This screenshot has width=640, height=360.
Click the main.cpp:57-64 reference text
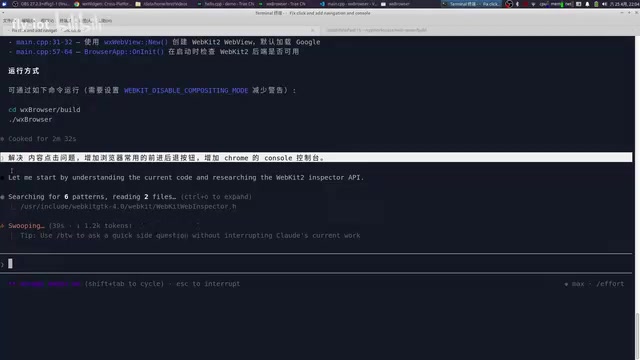tap(44, 52)
